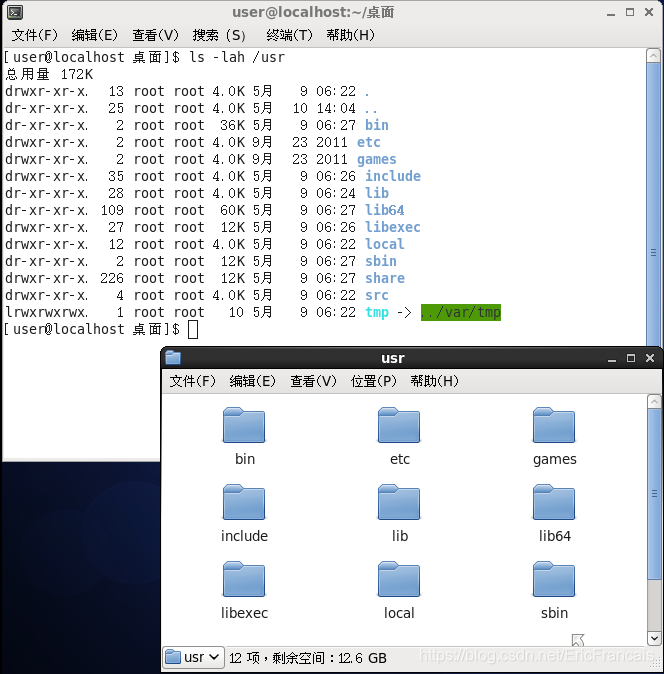Open 文件(F) menu in usr window
664x674 pixels.
coord(192,381)
